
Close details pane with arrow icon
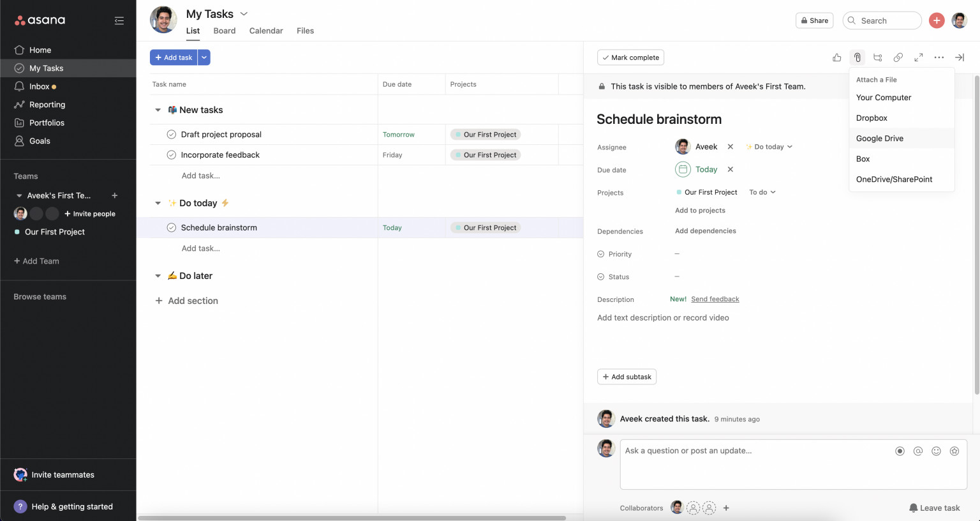pyautogui.click(x=960, y=57)
